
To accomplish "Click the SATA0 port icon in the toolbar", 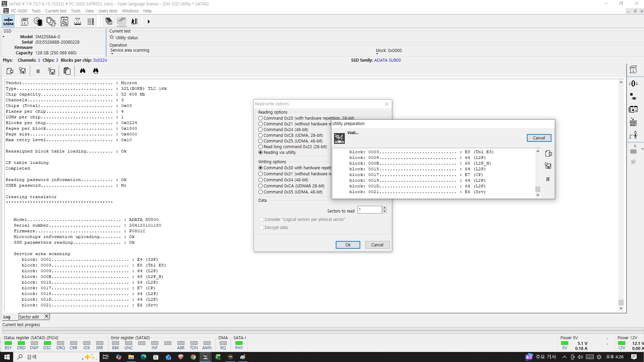I will pyautogui.click(x=8, y=21).
